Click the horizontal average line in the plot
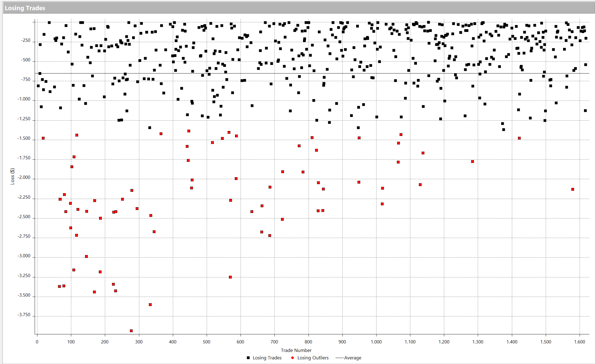 coord(312,73)
